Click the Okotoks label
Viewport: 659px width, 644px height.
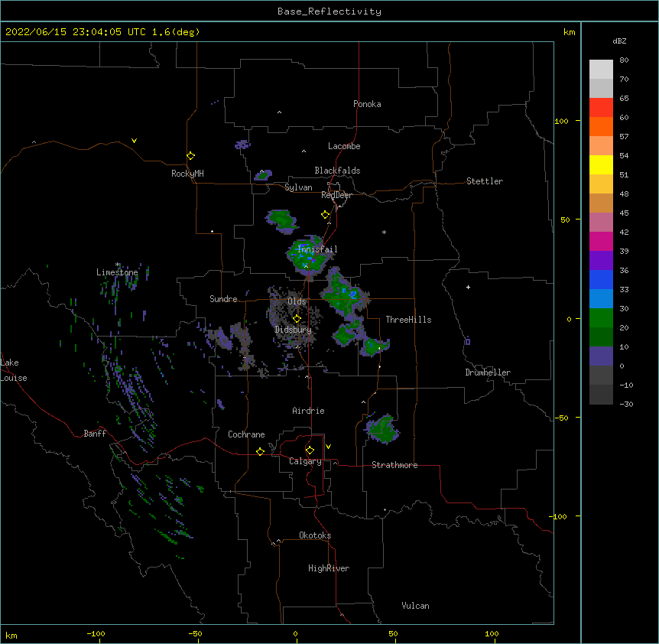pyautogui.click(x=315, y=535)
